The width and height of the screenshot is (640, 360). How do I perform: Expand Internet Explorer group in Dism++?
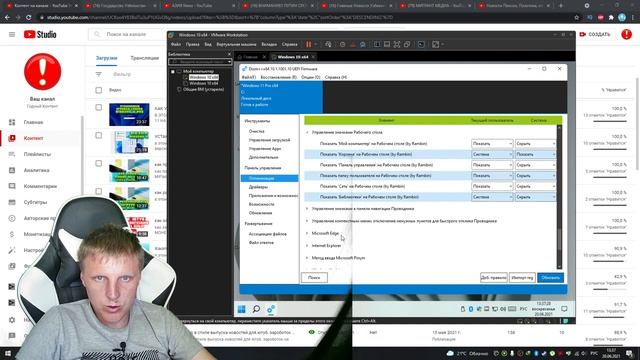click(x=307, y=246)
